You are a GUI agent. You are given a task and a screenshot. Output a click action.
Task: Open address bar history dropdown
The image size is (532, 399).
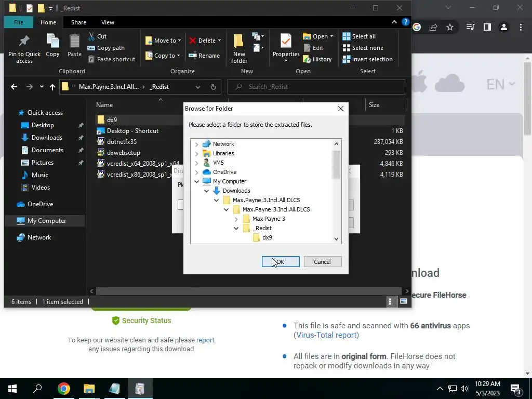(198, 87)
